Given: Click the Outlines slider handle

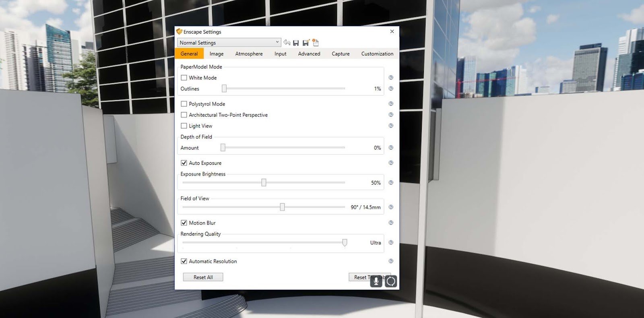Looking at the screenshot, I should pos(224,89).
